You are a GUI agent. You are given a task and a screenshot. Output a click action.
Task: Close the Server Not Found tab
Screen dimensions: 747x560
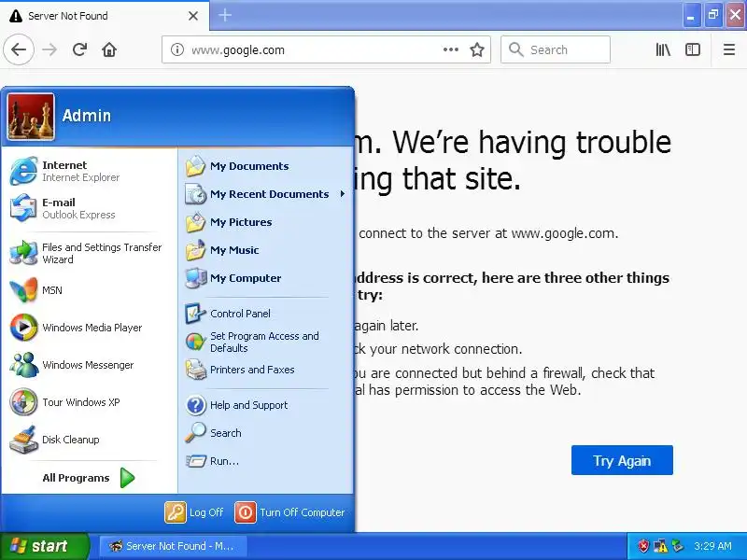(x=193, y=16)
